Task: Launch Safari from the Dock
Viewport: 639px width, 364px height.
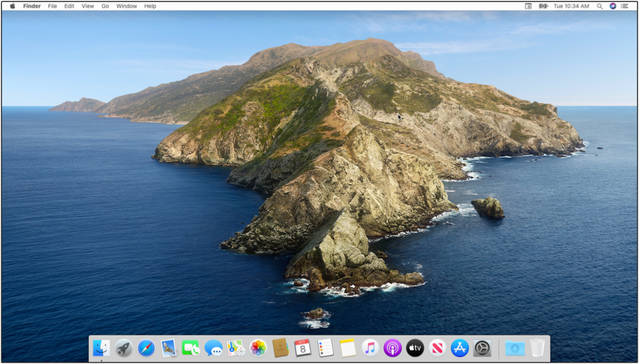Action: click(x=146, y=348)
